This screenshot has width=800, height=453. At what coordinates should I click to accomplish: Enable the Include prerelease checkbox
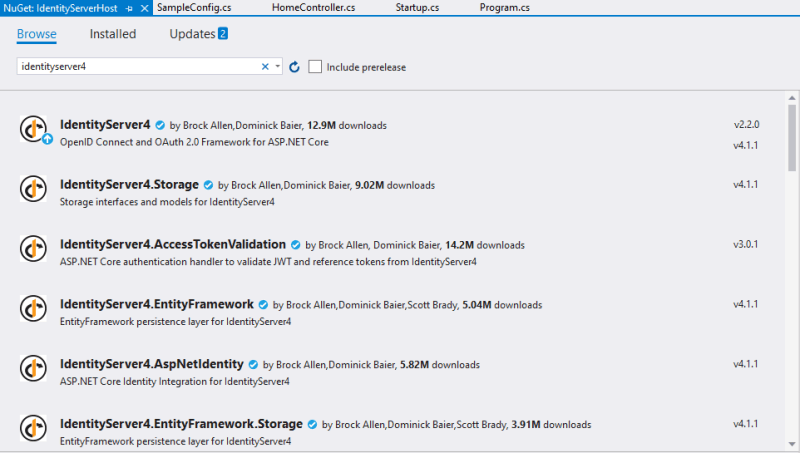pos(315,67)
